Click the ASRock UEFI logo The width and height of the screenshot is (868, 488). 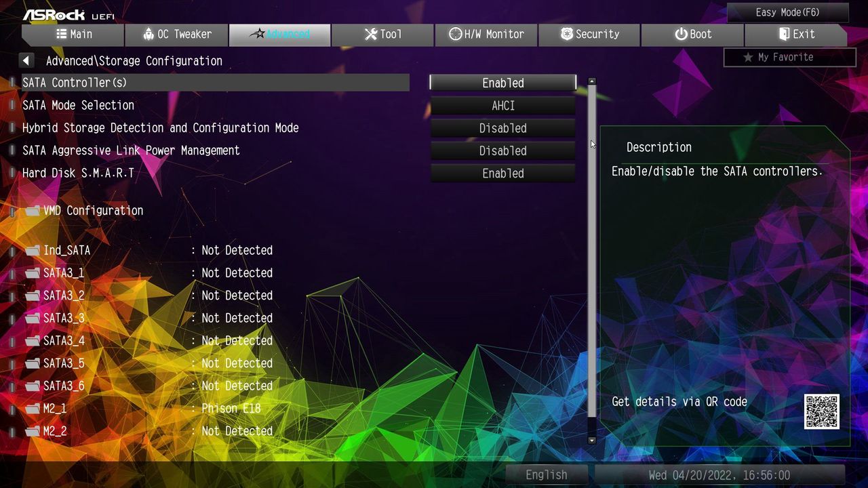pyautogui.click(x=68, y=14)
